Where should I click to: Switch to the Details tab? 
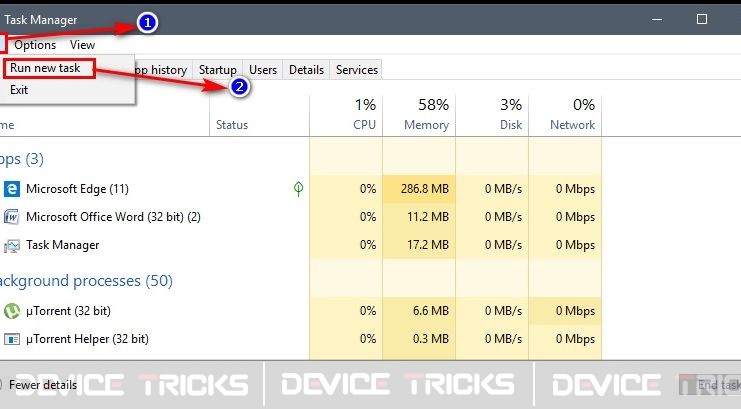pyautogui.click(x=306, y=70)
